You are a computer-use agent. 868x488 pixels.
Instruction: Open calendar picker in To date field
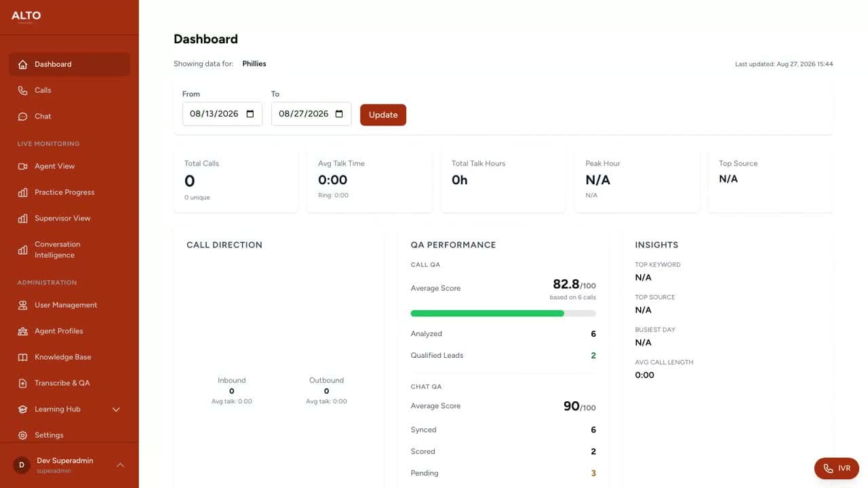point(339,114)
